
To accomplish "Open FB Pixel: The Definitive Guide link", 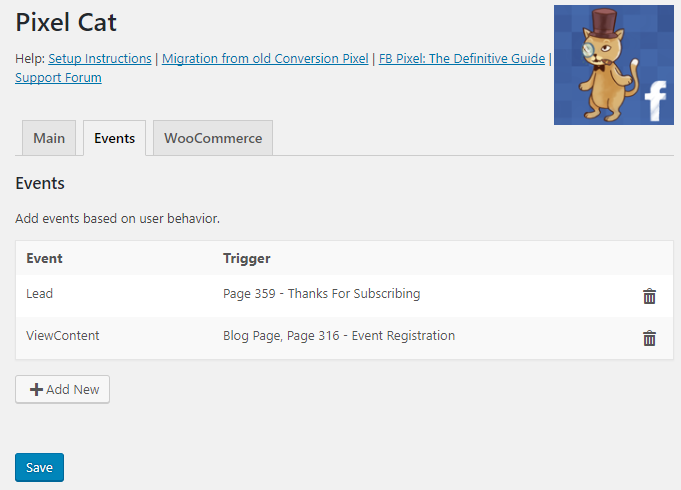I will (462, 58).
